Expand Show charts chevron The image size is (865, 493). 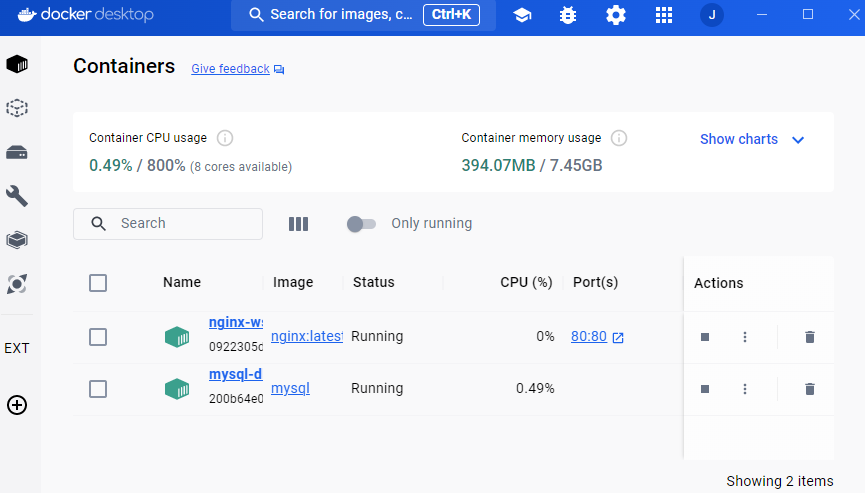pyautogui.click(x=798, y=140)
